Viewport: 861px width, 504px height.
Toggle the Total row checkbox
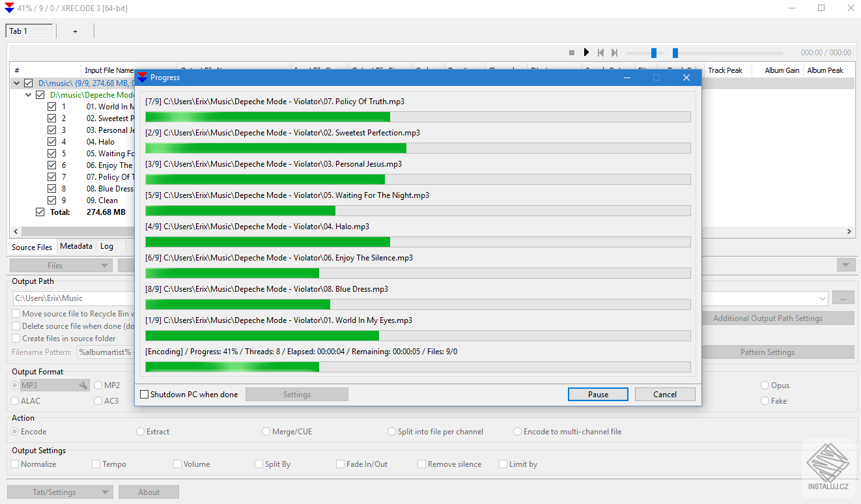click(x=40, y=212)
